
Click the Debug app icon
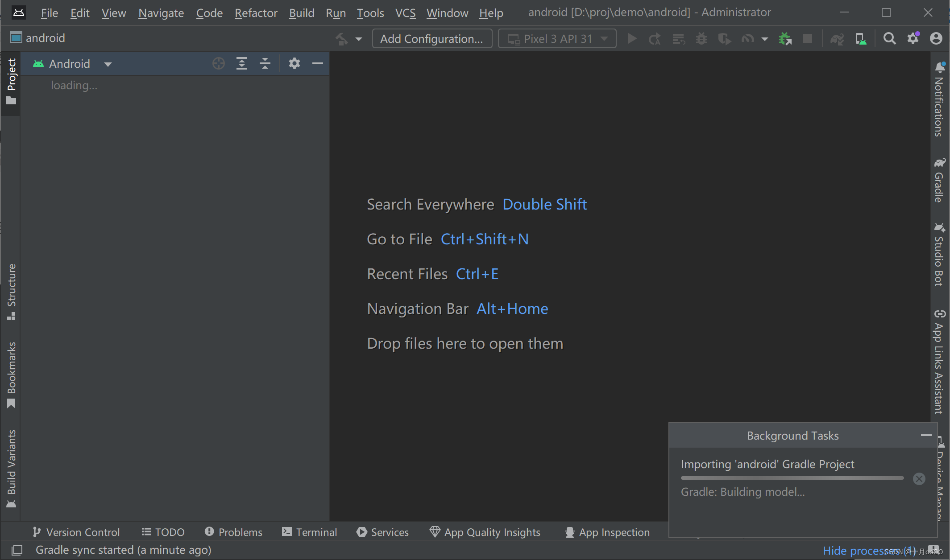coord(701,38)
